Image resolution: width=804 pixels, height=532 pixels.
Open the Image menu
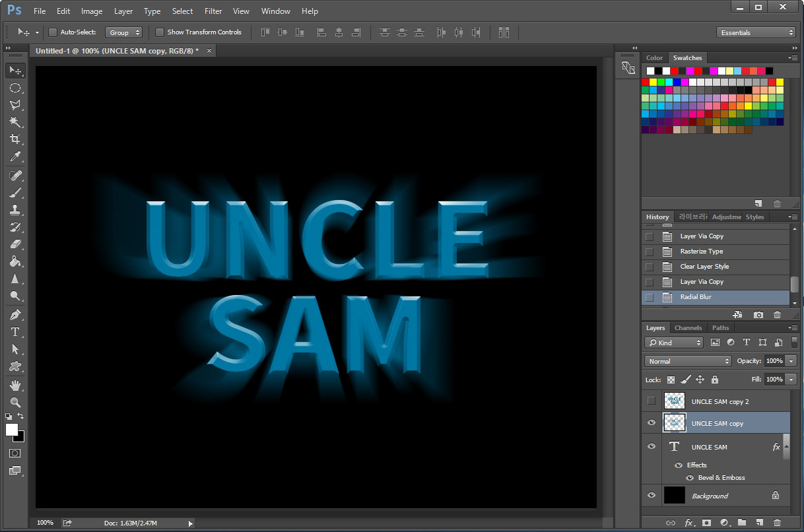coord(92,11)
